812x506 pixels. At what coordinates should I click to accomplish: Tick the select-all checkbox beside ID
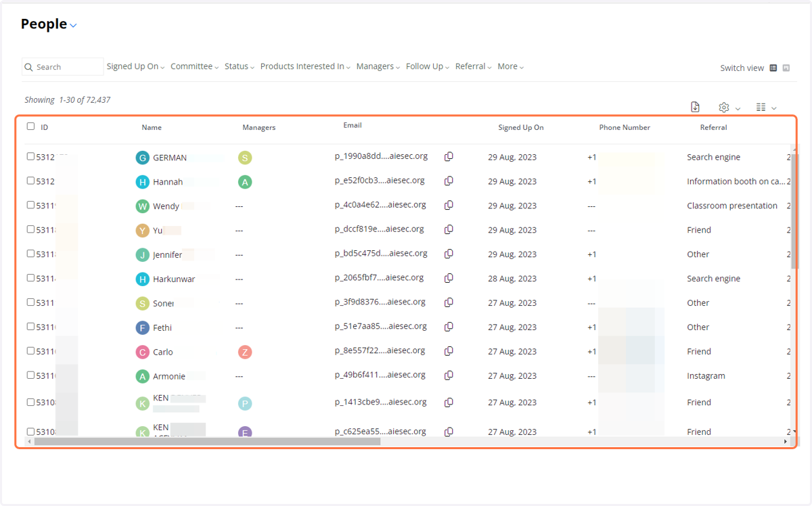(30, 126)
